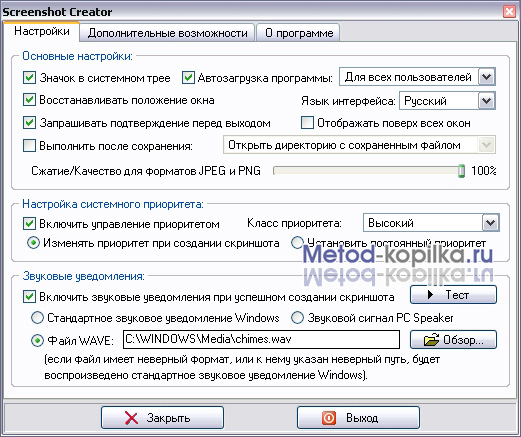This screenshot has width=521, height=437.
Task: Switch to the Настройки tab
Action: 42,31
